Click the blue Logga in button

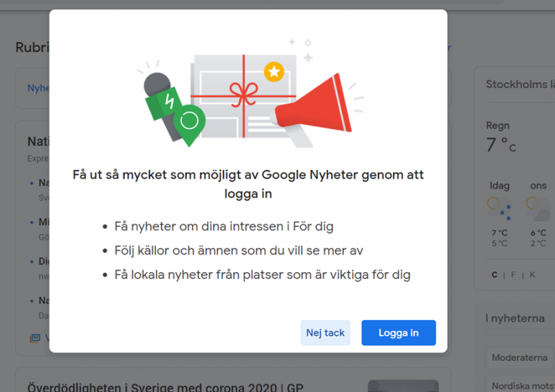(398, 332)
